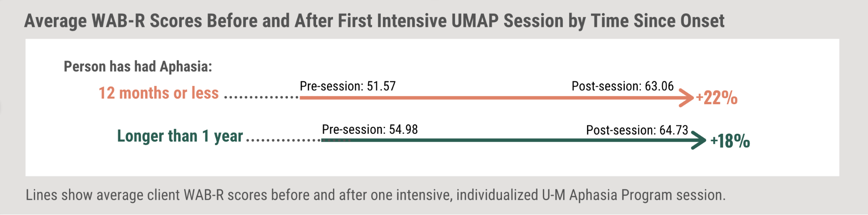Screen dimensions: 868x215
Task: Click the orange arrowhead next to +22%
Action: tap(686, 98)
